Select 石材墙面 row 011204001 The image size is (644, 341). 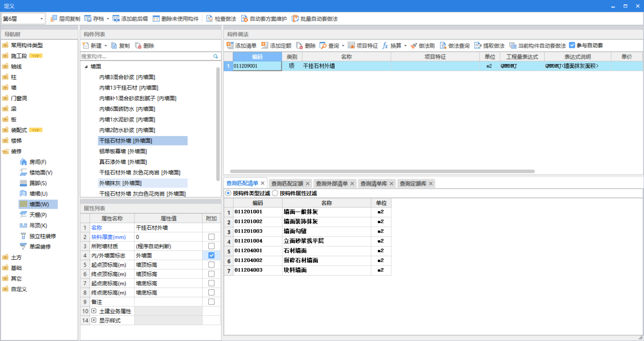tap(307, 251)
